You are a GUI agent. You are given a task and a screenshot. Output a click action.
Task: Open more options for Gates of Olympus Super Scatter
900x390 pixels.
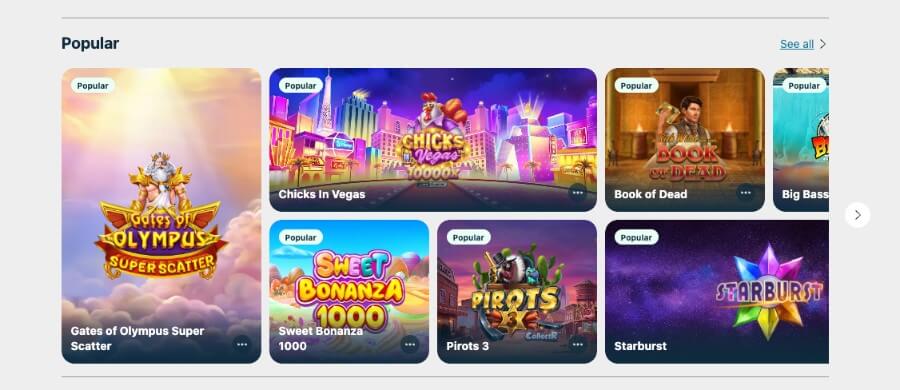click(x=242, y=345)
